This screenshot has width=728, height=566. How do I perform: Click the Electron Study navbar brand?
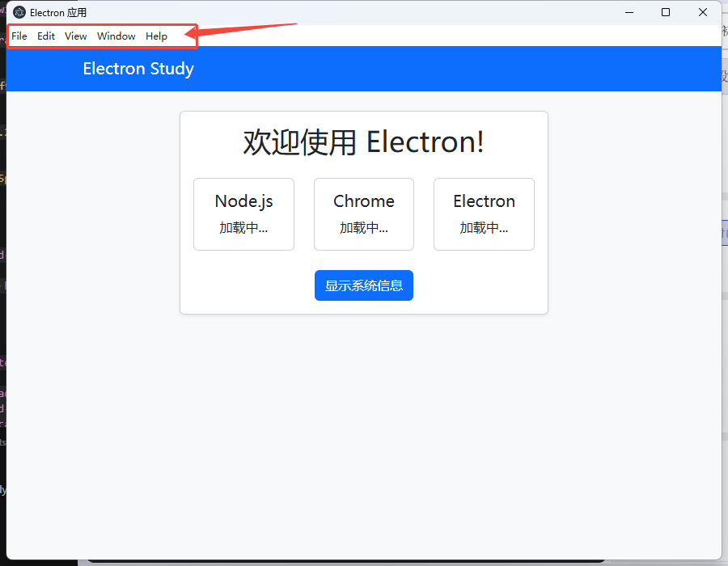coord(138,69)
